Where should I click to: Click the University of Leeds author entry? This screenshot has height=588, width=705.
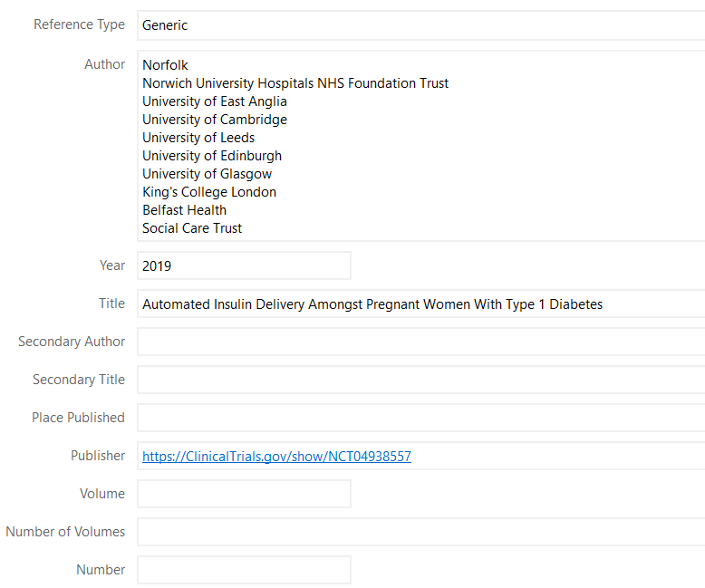(x=198, y=138)
